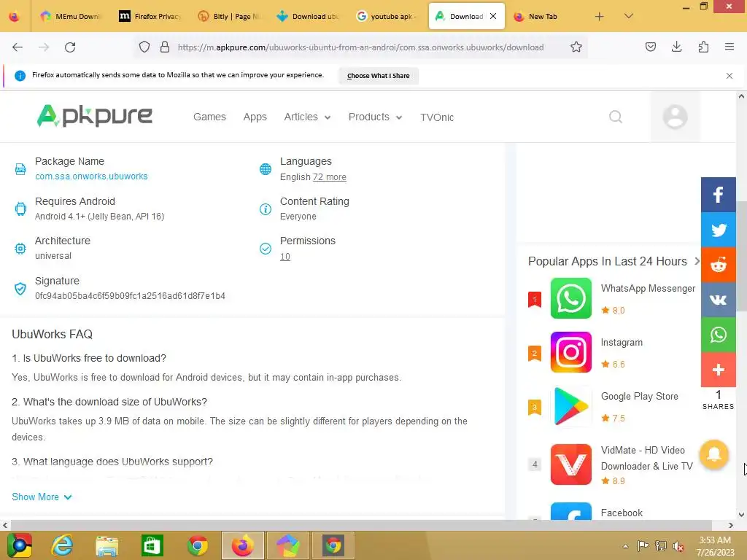The height and width of the screenshot is (560, 747).
Task: Open File Explorer from the taskbar
Action: pos(107,545)
